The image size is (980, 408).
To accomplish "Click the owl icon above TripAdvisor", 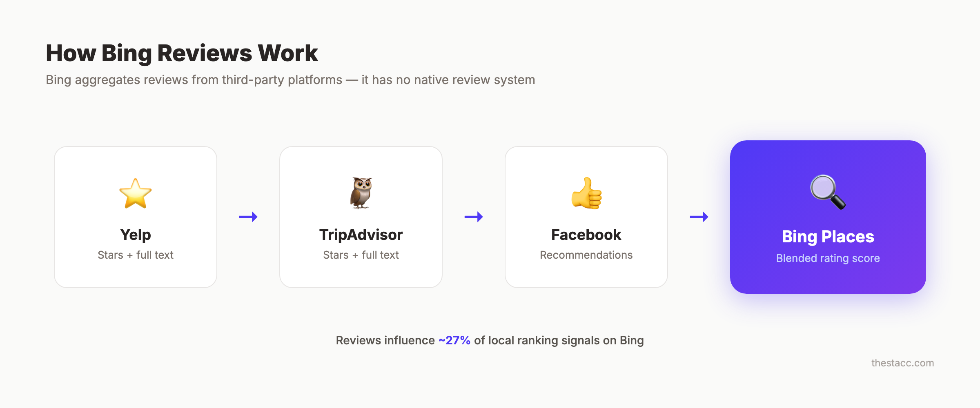I will pos(361,193).
